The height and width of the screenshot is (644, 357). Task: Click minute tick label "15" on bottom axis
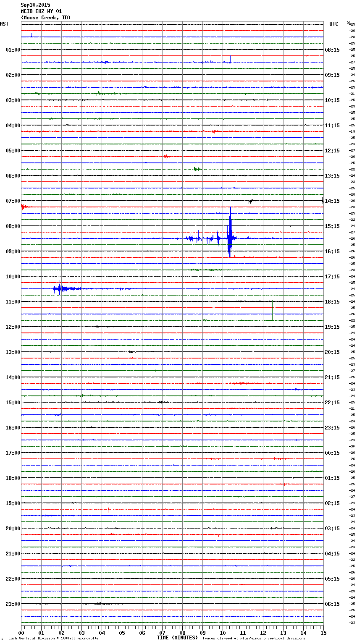point(323,633)
